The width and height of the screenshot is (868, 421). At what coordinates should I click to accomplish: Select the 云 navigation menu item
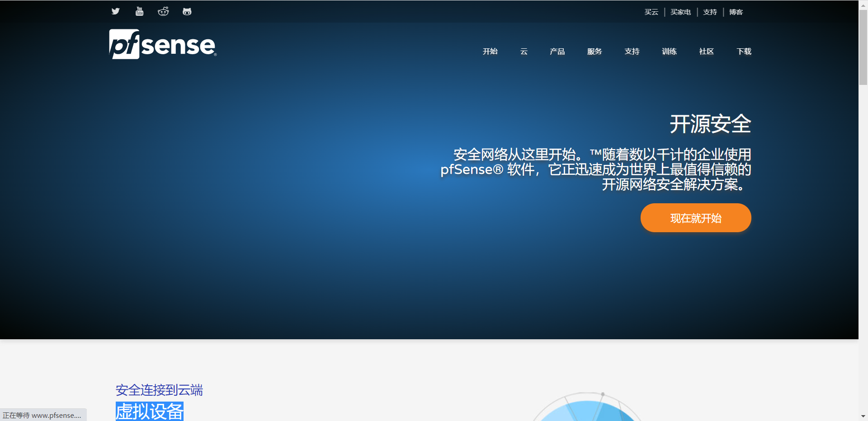[524, 51]
